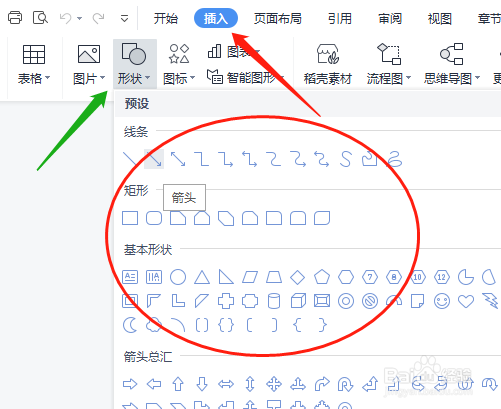
Task: Select the curved double-arrow connector shape
Action: pos(322,159)
